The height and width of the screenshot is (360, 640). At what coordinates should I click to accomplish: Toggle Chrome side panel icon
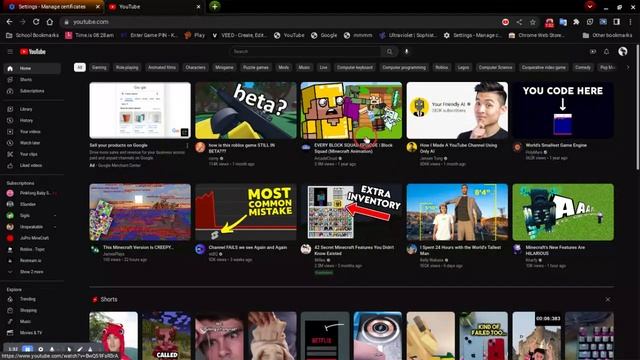tap(617, 22)
